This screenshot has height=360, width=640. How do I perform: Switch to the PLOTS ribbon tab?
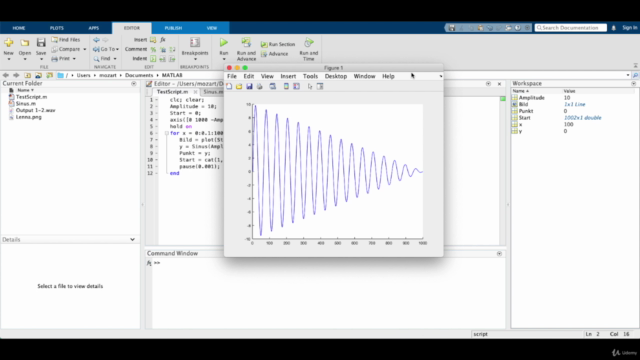(57, 28)
